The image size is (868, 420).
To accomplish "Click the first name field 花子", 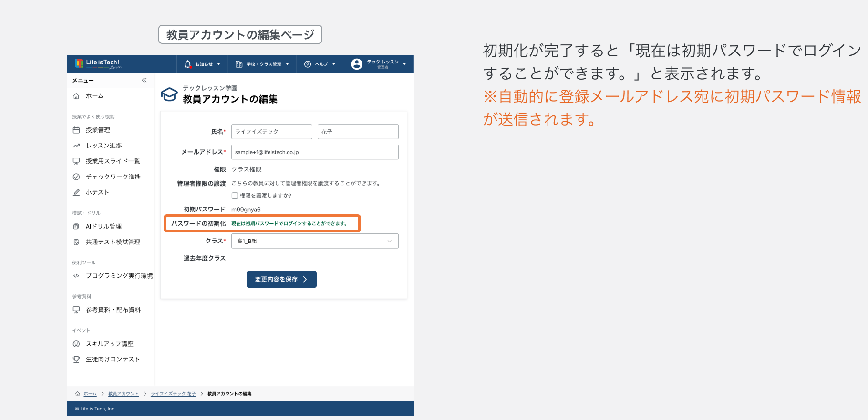I will click(358, 132).
